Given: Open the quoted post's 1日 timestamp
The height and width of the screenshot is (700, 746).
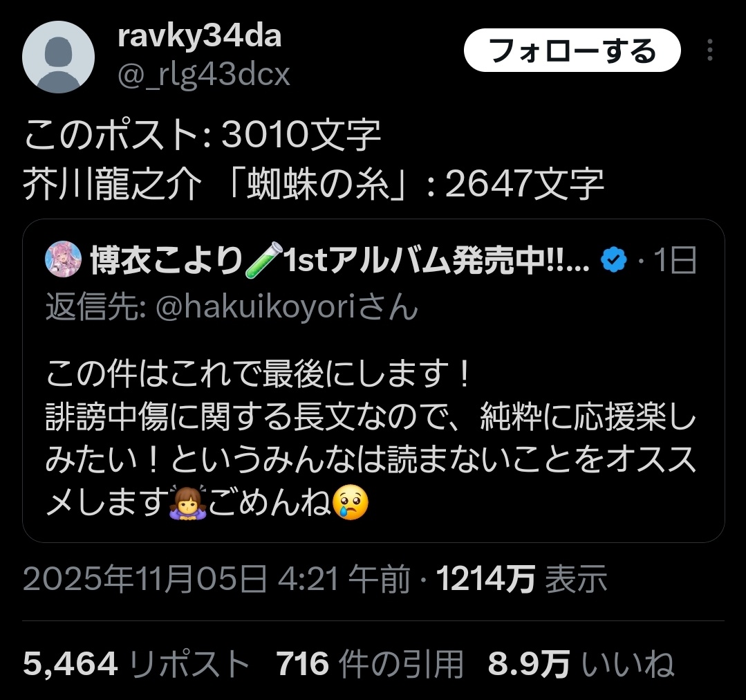Looking at the screenshot, I should coord(675,260).
